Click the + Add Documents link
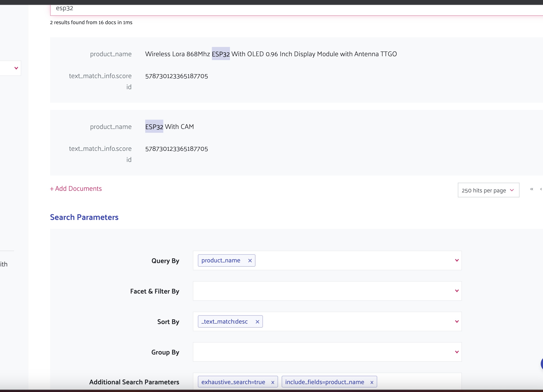543x392 pixels. point(76,189)
